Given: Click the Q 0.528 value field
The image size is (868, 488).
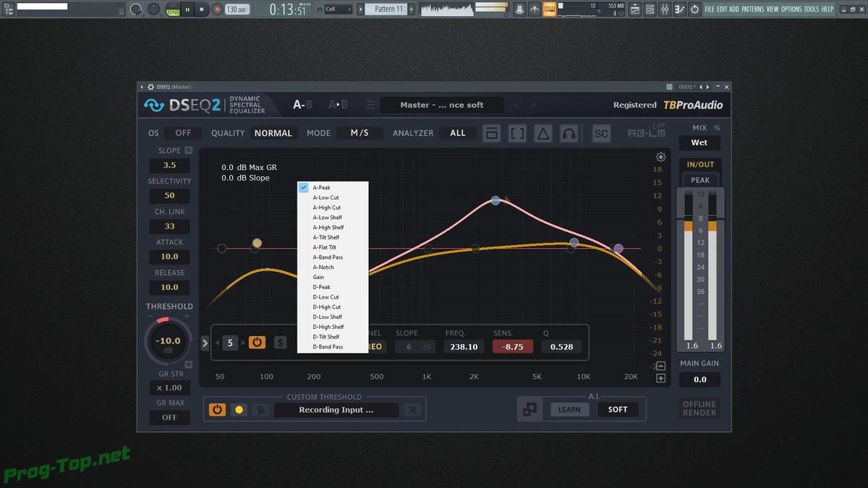Looking at the screenshot, I should [561, 346].
